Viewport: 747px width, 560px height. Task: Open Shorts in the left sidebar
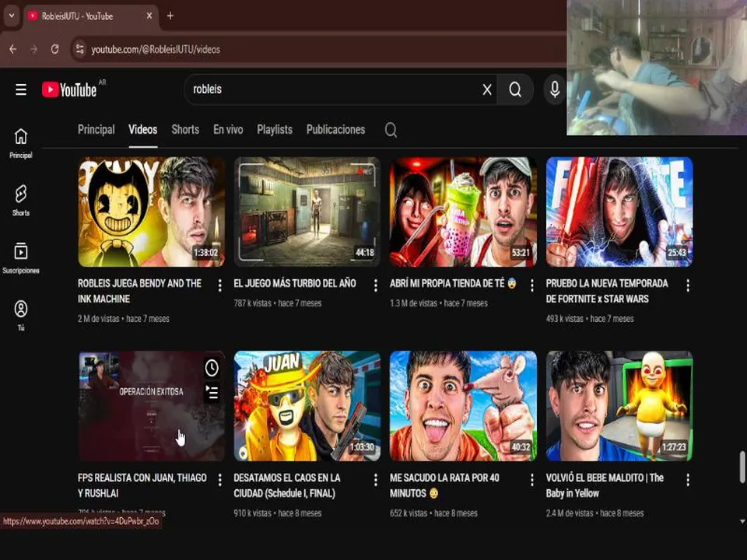20,201
